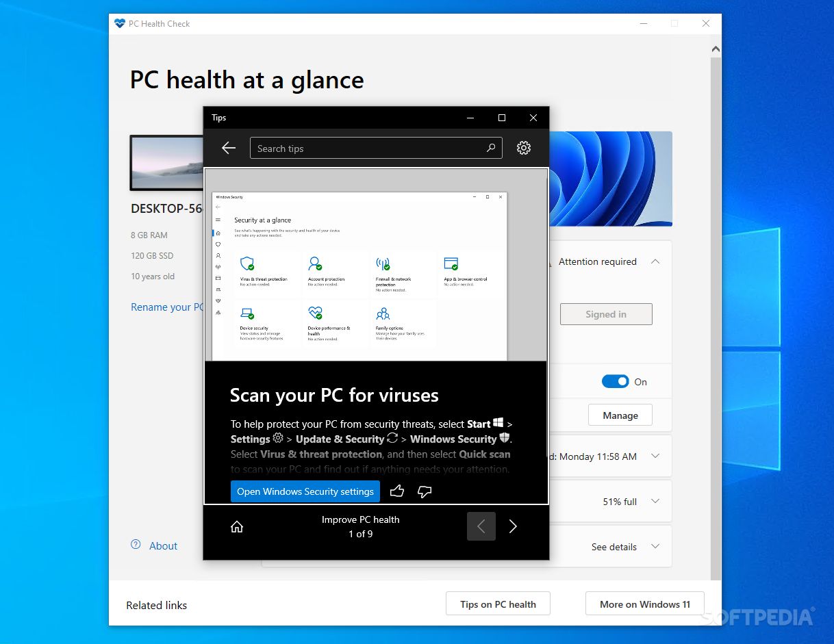Viewport: 834px width, 644px height.
Task: Click the 8 GB RAM text
Action: [x=149, y=235]
